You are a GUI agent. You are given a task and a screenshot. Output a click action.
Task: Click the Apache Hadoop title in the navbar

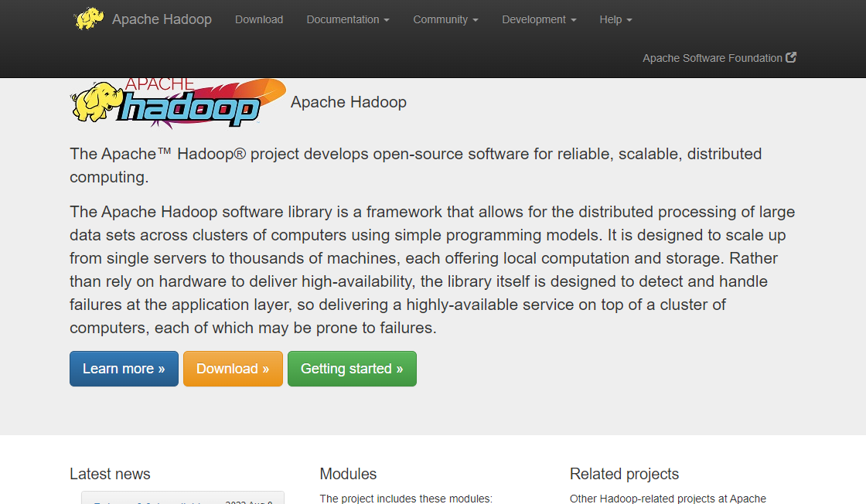(162, 19)
